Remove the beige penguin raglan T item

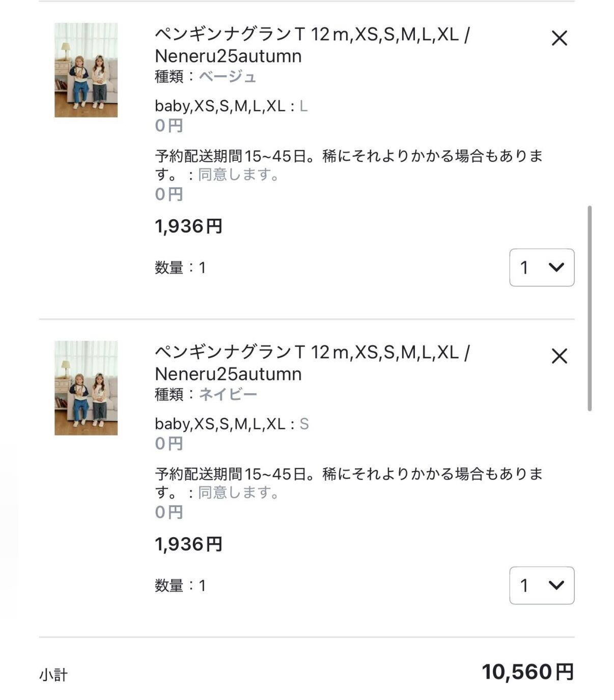pyautogui.click(x=559, y=38)
